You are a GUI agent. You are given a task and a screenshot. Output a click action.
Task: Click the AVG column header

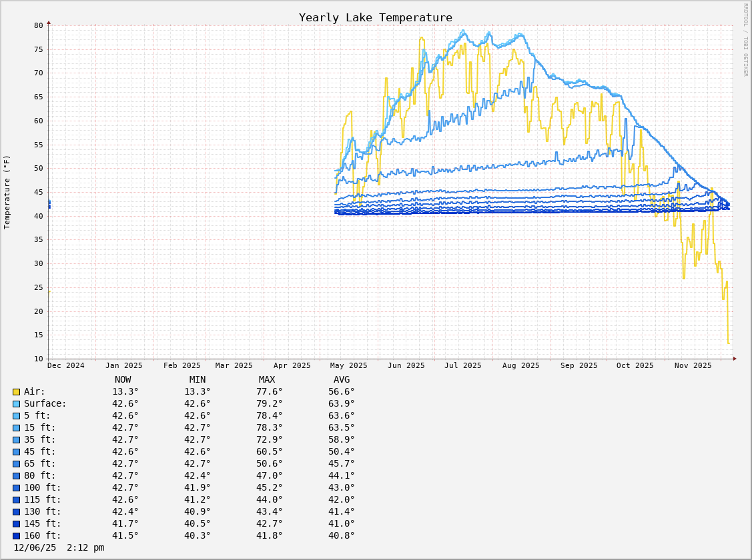click(x=342, y=380)
